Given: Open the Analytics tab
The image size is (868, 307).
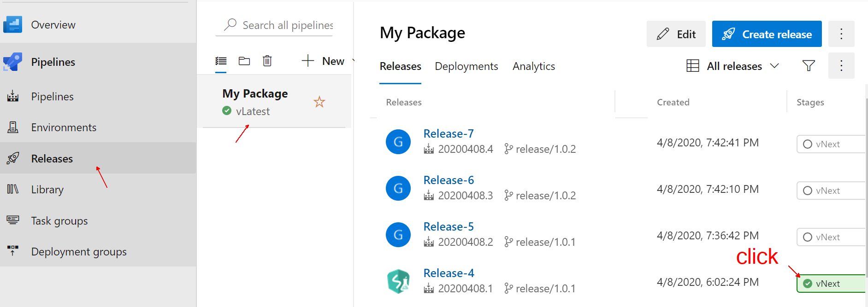Looking at the screenshot, I should coord(533,66).
